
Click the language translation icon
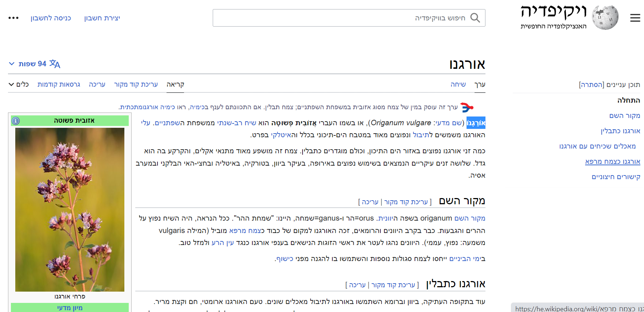tap(55, 64)
